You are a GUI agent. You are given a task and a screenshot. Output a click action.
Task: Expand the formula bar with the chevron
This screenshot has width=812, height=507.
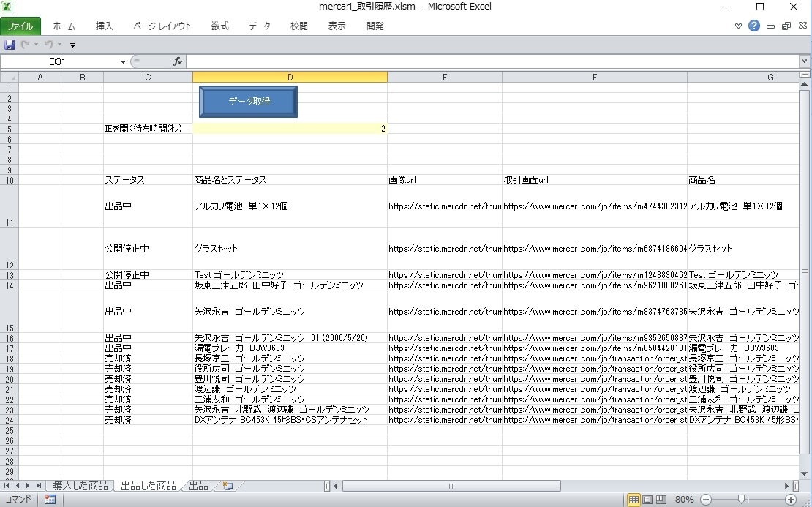(x=804, y=61)
